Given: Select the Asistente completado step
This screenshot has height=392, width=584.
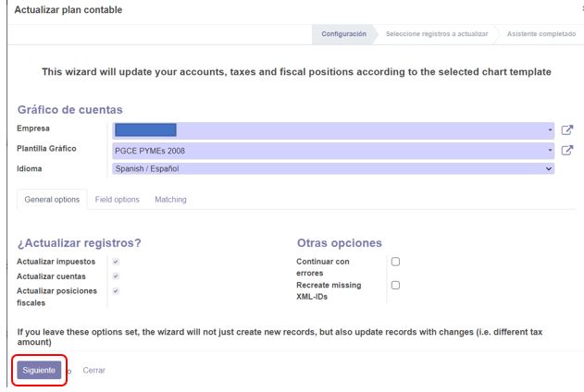Looking at the screenshot, I should 541,34.
